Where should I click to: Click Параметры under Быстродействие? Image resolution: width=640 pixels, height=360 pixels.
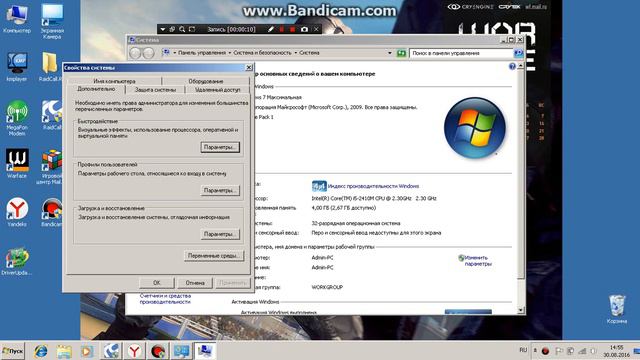pos(220,147)
